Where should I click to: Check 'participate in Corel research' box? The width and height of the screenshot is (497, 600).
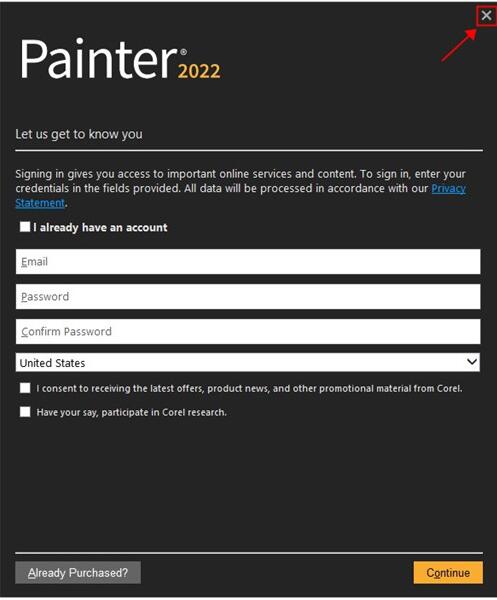click(x=25, y=412)
